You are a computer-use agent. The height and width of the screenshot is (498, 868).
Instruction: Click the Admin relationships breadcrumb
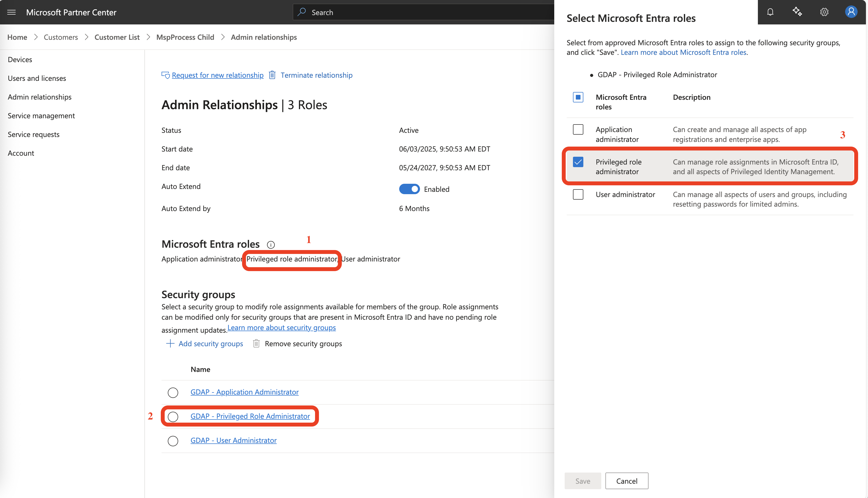(264, 37)
